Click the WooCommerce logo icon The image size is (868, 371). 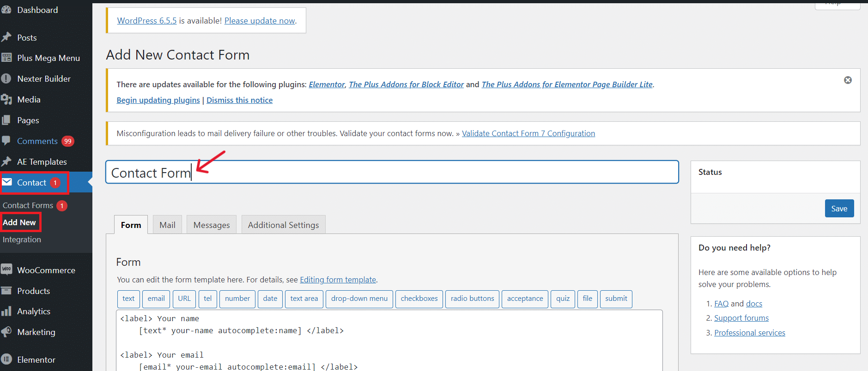[6, 270]
